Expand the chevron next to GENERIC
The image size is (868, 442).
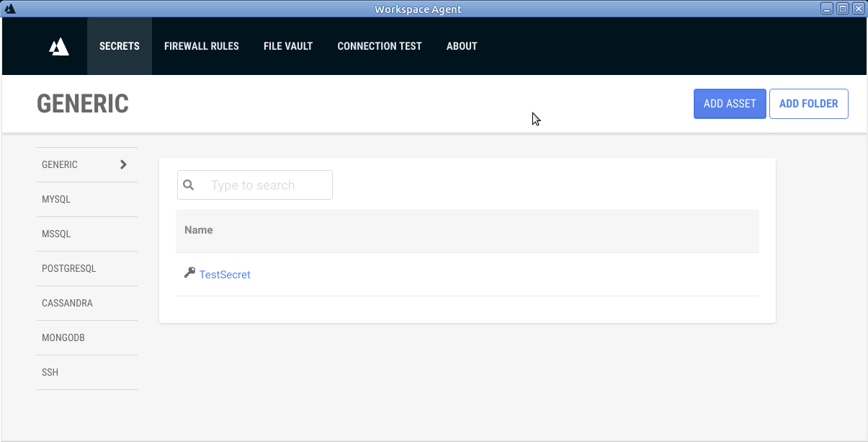coord(123,164)
